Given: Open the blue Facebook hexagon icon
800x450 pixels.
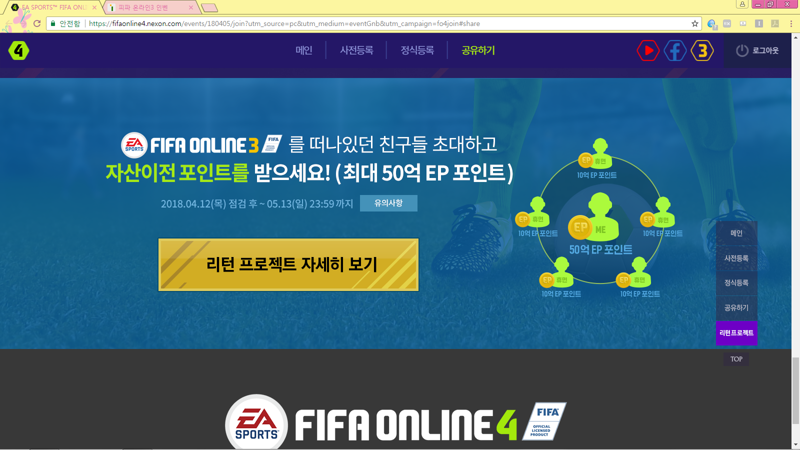Looking at the screenshot, I should coord(674,51).
